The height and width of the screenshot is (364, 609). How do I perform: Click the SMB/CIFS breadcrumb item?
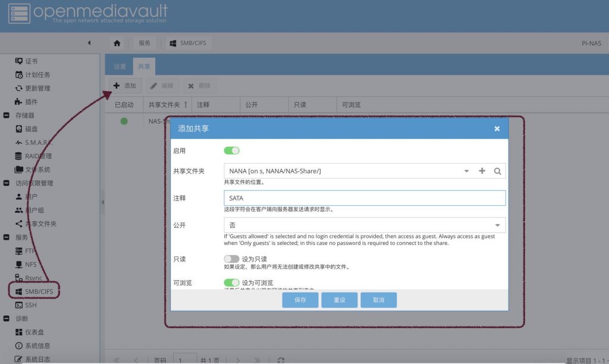point(189,43)
